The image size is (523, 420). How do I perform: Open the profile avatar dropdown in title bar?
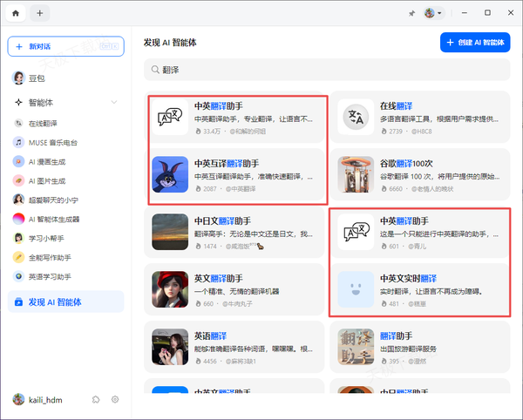433,13
